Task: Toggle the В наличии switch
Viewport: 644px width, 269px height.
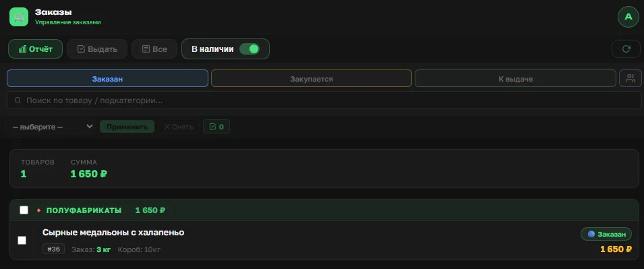Action: (x=250, y=49)
